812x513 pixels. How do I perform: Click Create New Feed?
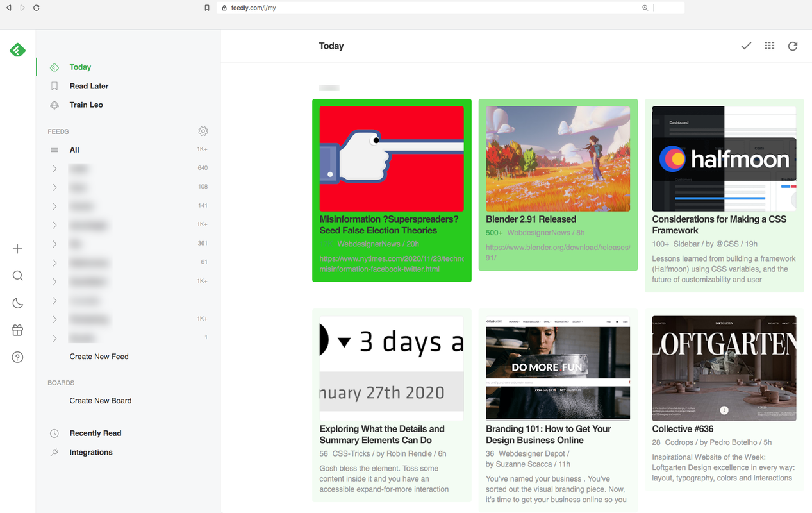coord(99,357)
